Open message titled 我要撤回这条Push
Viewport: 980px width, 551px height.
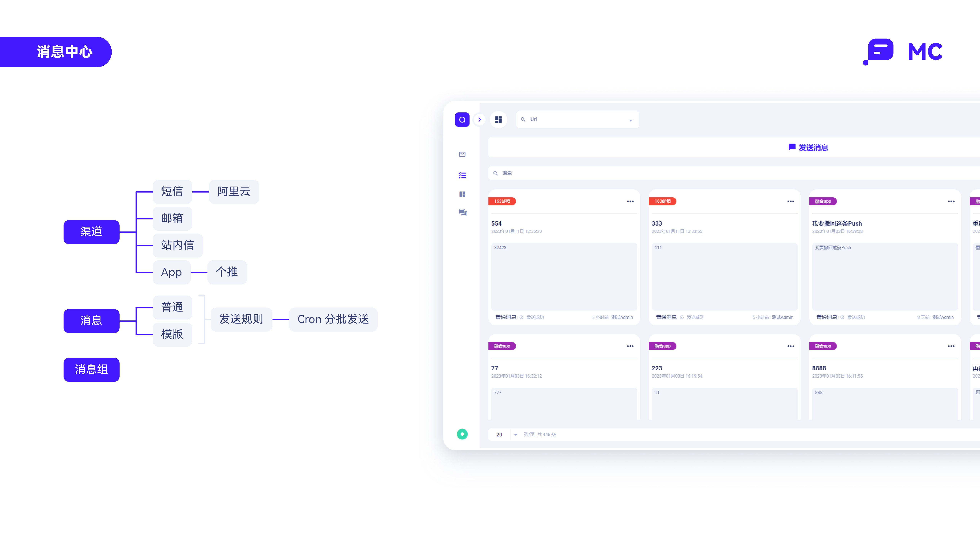(x=837, y=224)
